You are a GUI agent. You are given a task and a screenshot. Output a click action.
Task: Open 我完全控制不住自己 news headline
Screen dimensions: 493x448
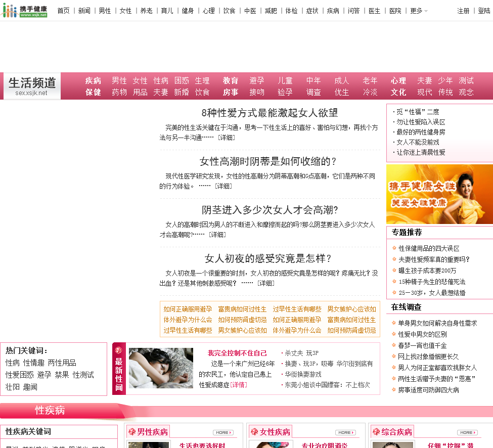tap(237, 353)
